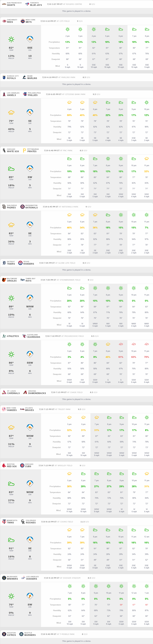Click the "AT WRIGLEY FIELD" venue text
This screenshot has width=153, height=644.
pyautogui.click(x=63, y=465)
